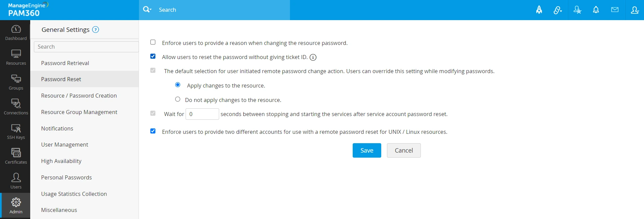Screen dimensions: 644x219
Task: Open the Dashboard from the sidebar
Action: click(15, 32)
